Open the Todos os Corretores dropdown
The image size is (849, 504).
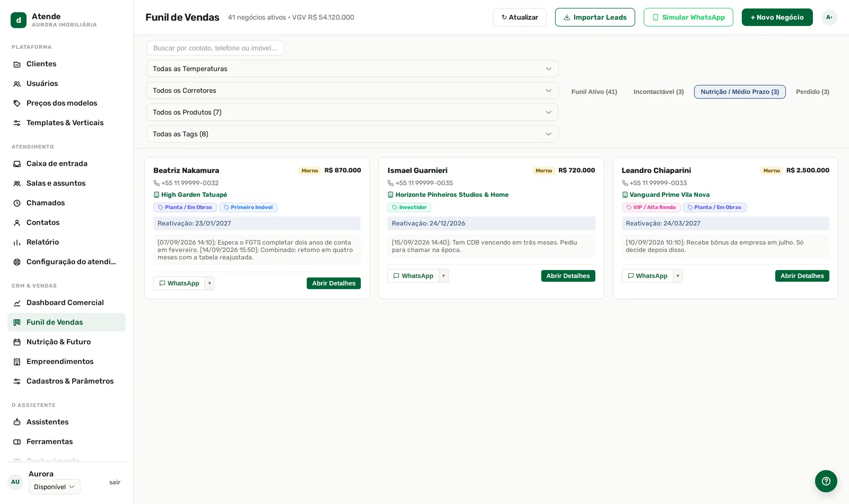[352, 91]
